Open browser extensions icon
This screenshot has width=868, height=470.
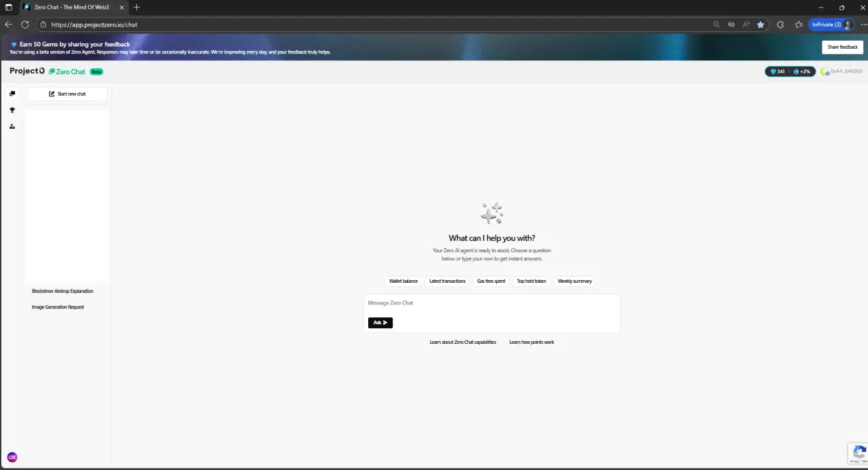click(781, 24)
